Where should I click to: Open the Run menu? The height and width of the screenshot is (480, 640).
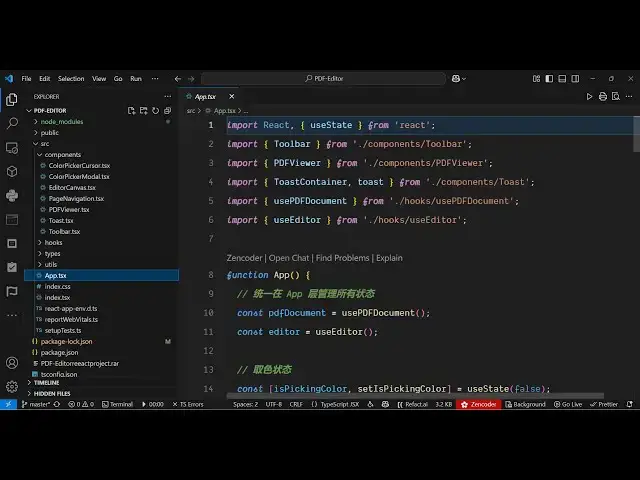[x=136, y=78]
